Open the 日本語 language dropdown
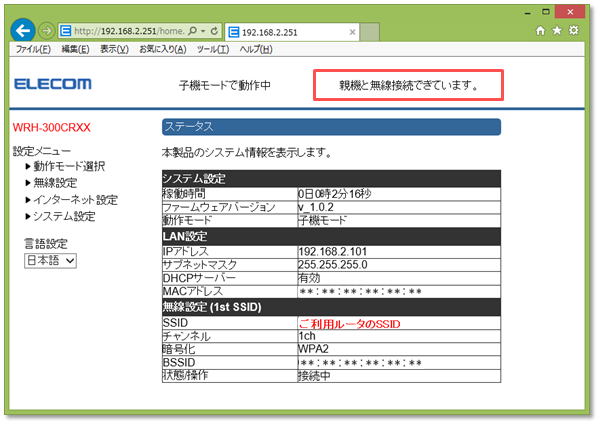 [x=50, y=261]
